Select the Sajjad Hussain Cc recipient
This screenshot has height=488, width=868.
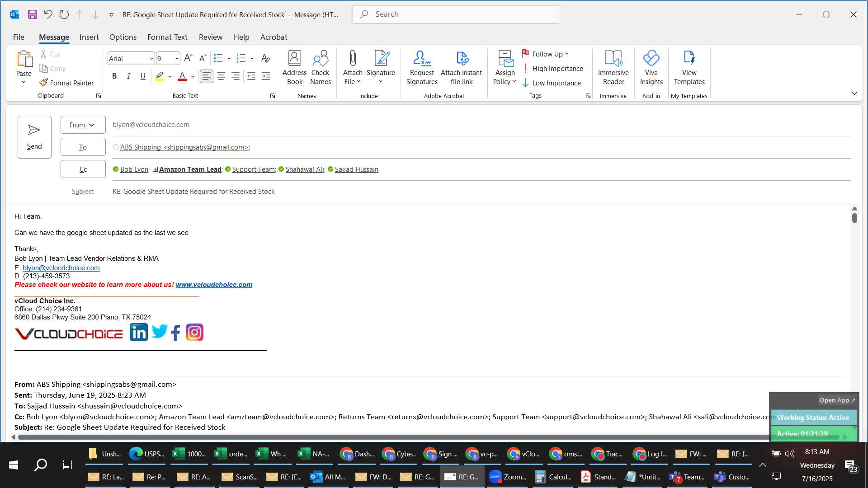coord(356,169)
